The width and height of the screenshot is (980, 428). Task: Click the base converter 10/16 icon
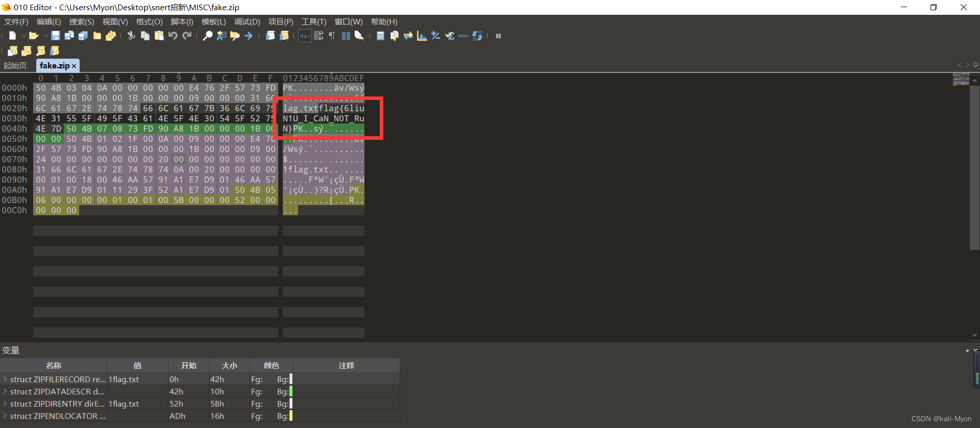tap(477, 36)
